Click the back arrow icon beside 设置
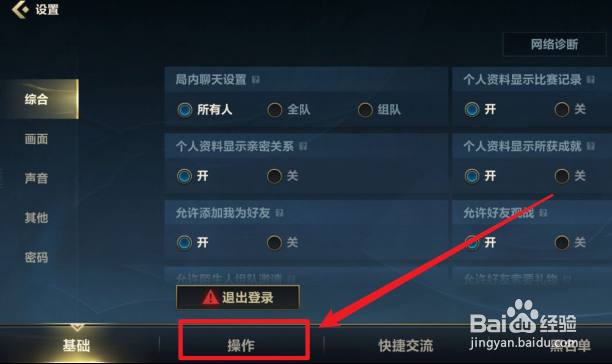Image resolution: width=612 pixels, height=364 pixels. [x=20, y=9]
